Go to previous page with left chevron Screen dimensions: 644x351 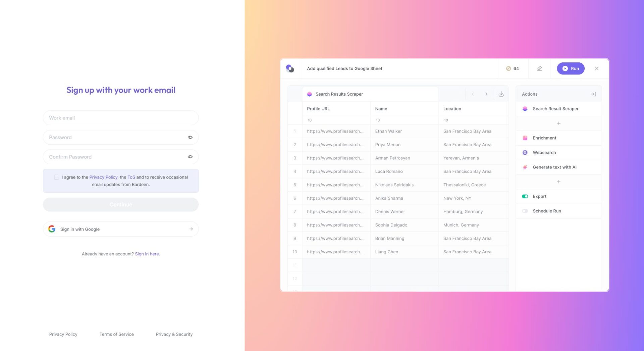tap(473, 94)
